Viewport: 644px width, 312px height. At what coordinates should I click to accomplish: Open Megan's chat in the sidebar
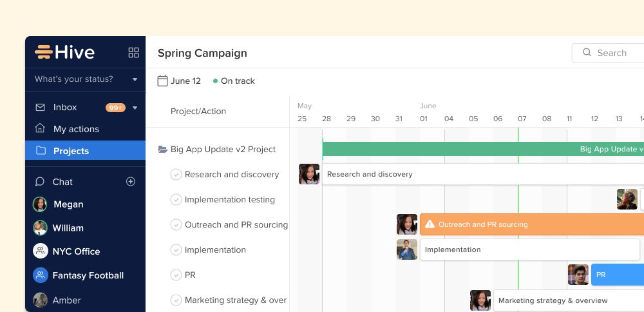[68, 204]
